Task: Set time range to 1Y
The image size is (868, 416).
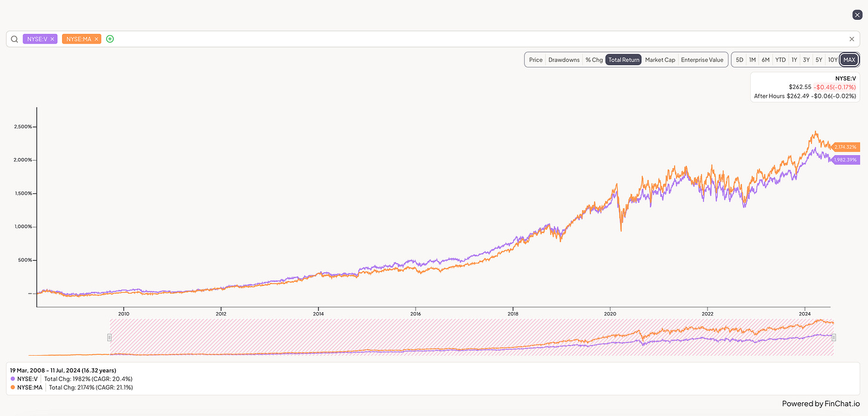Action: [x=794, y=60]
